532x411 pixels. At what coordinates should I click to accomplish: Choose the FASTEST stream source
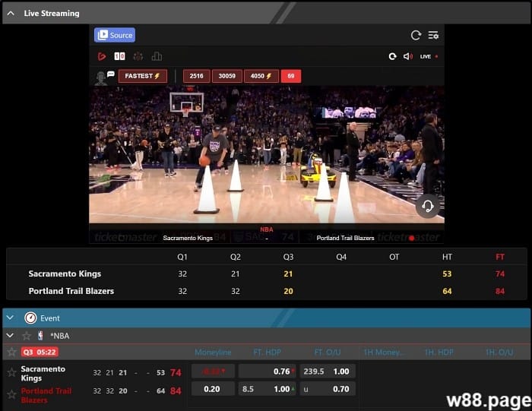click(143, 76)
